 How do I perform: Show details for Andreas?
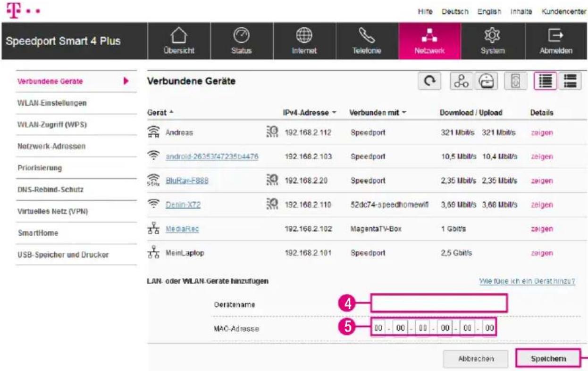(542, 133)
